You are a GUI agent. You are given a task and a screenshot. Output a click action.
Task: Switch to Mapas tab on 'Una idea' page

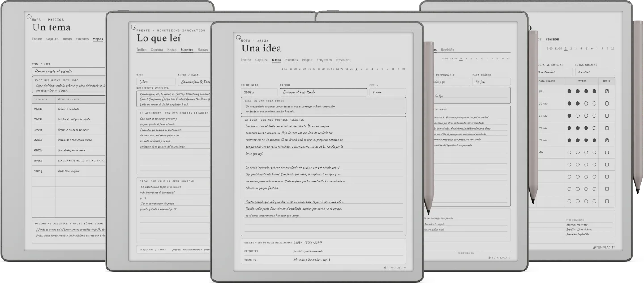(x=307, y=60)
